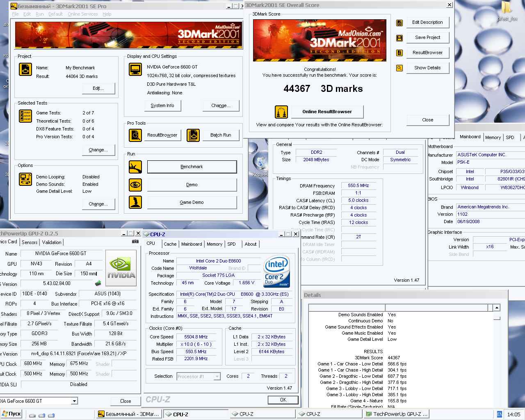
Task: Click the Batch Run button
Action: coord(221,135)
